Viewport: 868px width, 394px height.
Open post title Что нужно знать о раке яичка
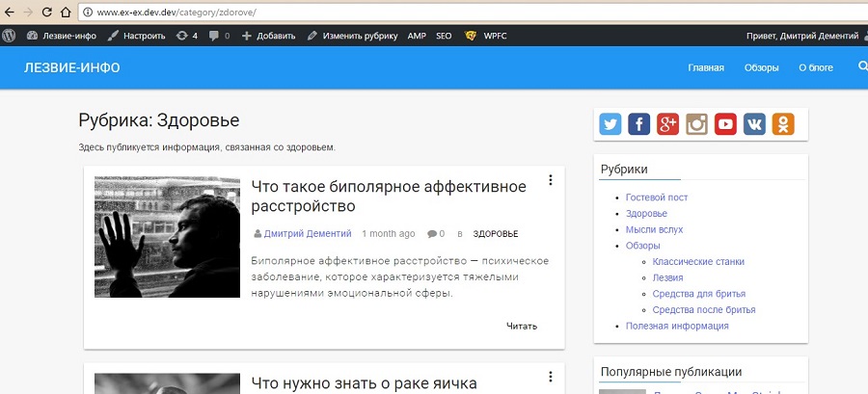(365, 382)
